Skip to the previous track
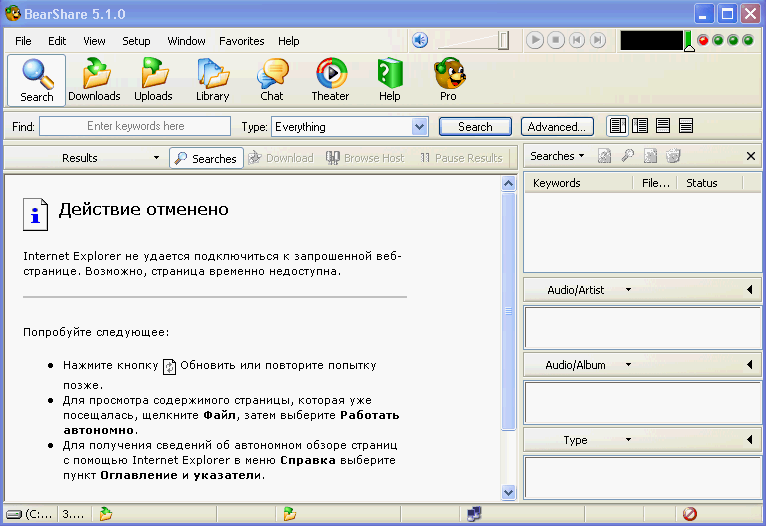This screenshot has width=766, height=526. pyautogui.click(x=577, y=40)
